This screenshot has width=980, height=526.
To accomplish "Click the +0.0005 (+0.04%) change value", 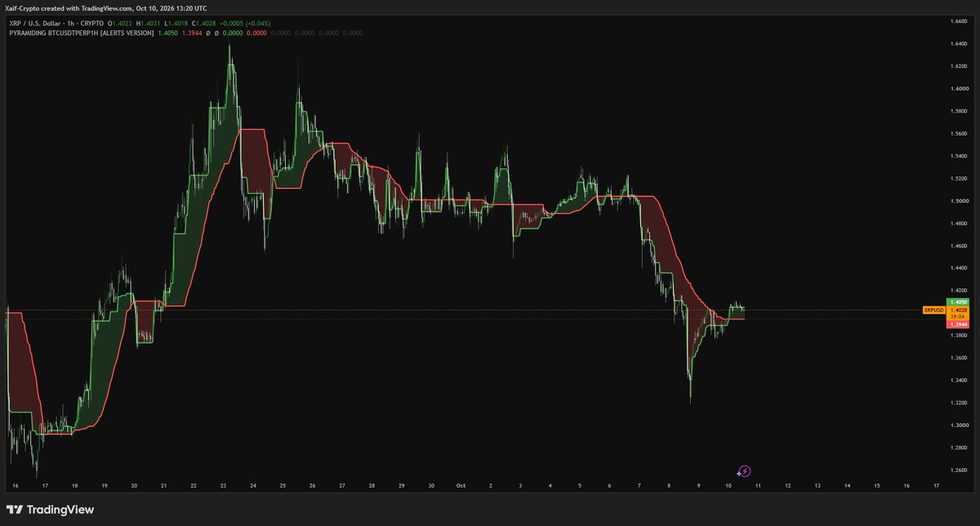I will point(247,24).
